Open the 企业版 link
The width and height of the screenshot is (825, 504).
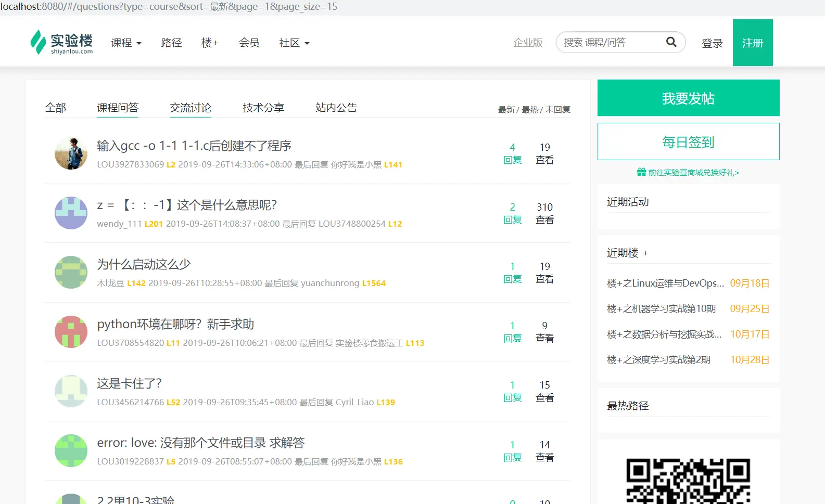528,43
